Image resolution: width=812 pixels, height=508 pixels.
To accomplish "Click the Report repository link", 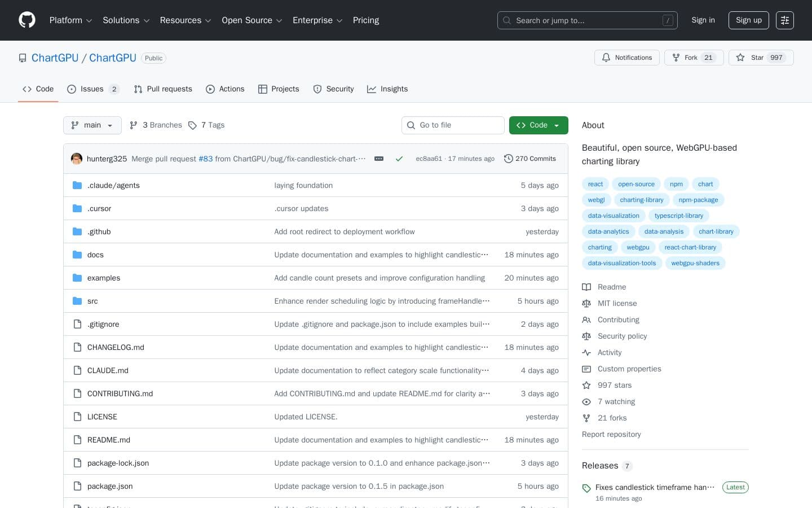I will click(x=611, y=435).
